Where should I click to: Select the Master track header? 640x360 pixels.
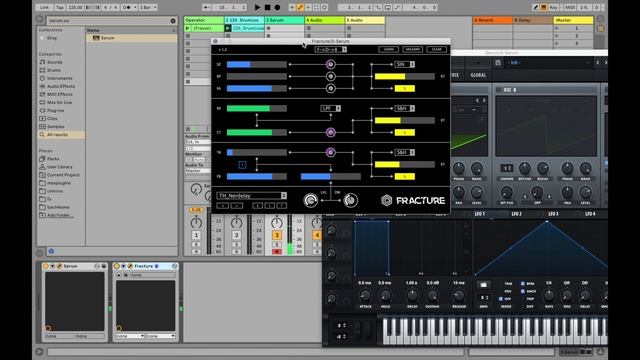(573, 20)
